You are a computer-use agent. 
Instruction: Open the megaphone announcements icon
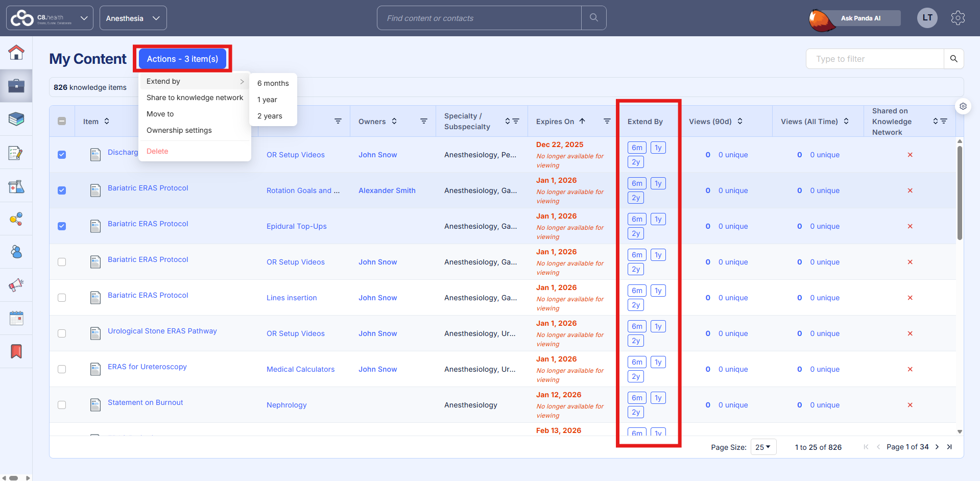click(16, 285)
